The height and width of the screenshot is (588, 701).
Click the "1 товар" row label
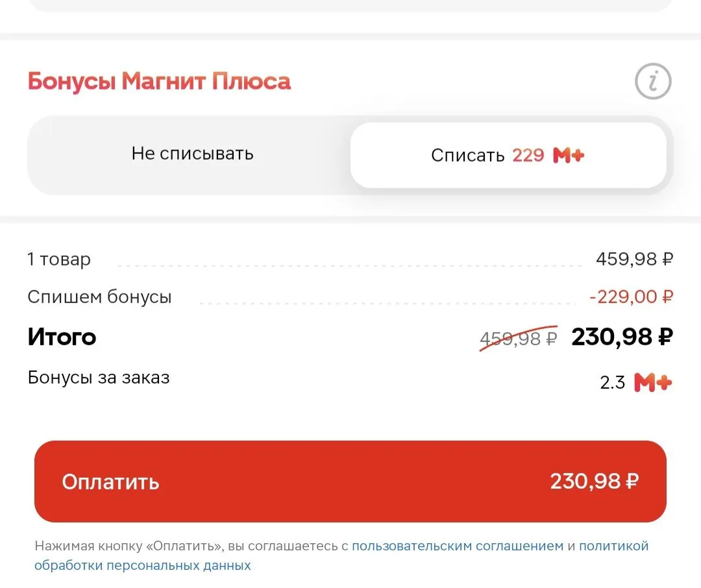pyautogui.click(x=59, y=260)
